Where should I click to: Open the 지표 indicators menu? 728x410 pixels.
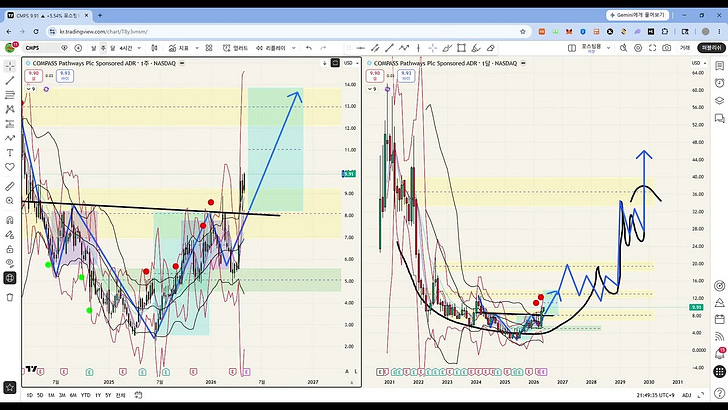pos(179,48)
